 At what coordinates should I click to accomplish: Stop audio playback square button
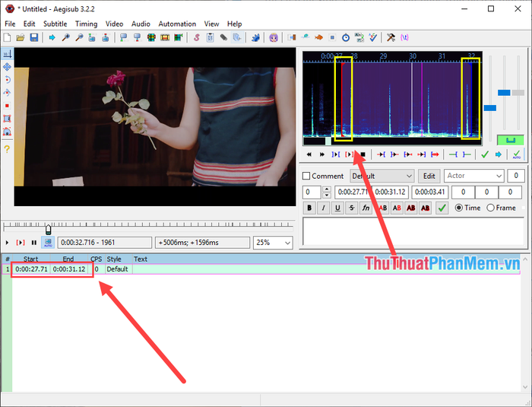[x=363, y=154]
